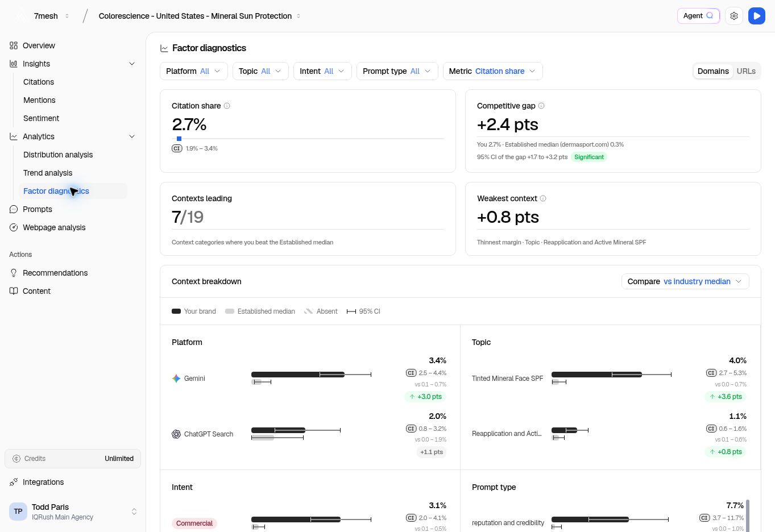The height and width of the screenshot is (532, 775).
Task: Click the Gemini your-brand dark bar
Action: pos(298,375)
